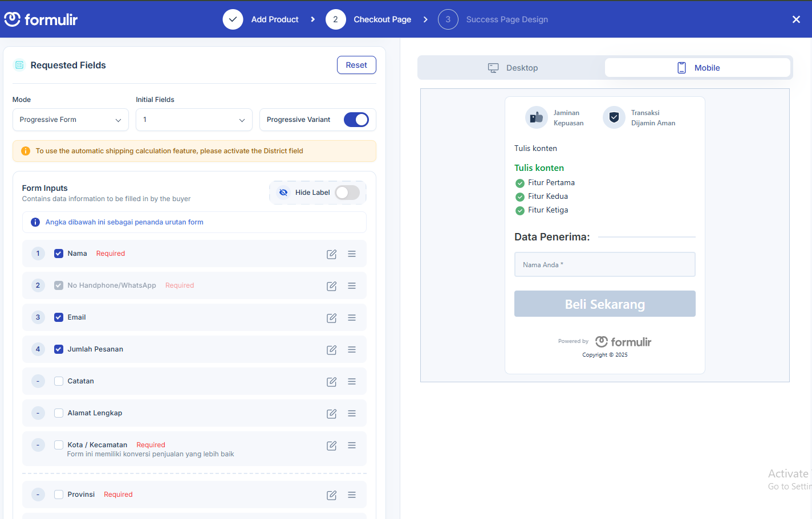812x519 pixels.
Task: Edit the Jumlah Pesanan field
Action: pyautogui.click(x=331, y=350)
